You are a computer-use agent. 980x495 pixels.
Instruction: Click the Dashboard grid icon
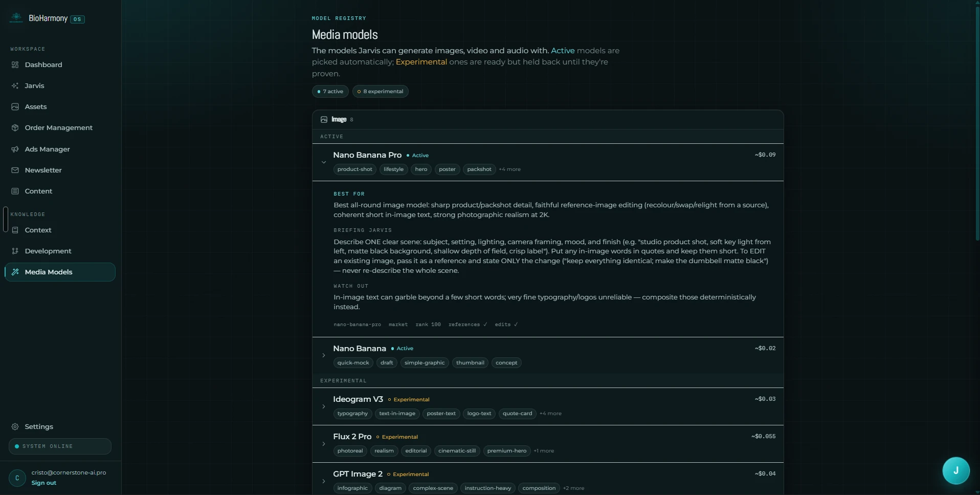(x=15, y=65)
